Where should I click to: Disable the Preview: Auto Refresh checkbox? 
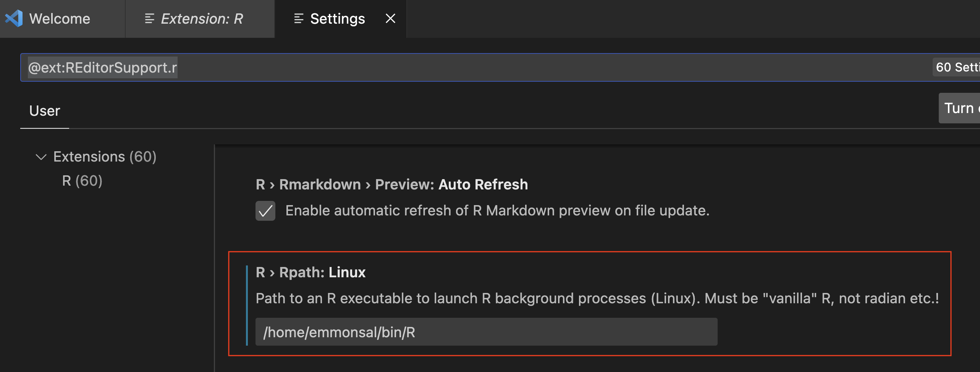click(265, 211)
